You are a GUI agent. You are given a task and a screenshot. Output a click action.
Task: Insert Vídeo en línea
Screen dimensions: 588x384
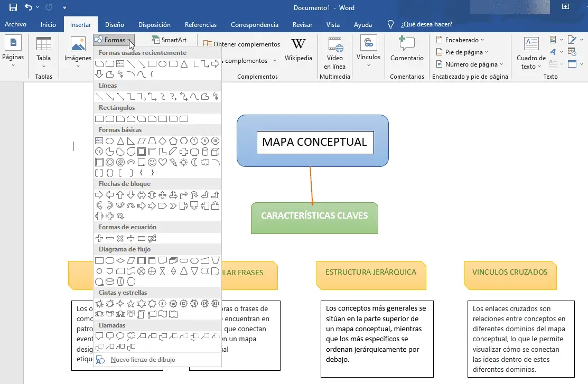tap(334, 53)
